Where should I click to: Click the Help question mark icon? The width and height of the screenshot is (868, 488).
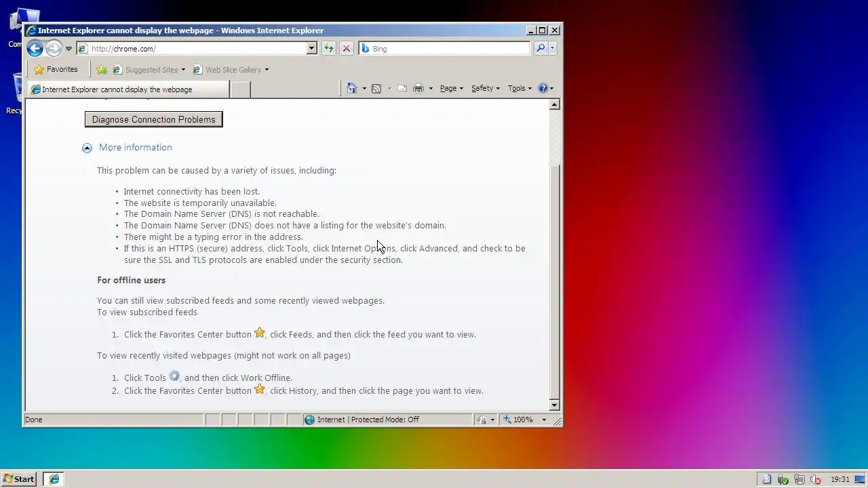pyautogui.click(x=542, y=88)
